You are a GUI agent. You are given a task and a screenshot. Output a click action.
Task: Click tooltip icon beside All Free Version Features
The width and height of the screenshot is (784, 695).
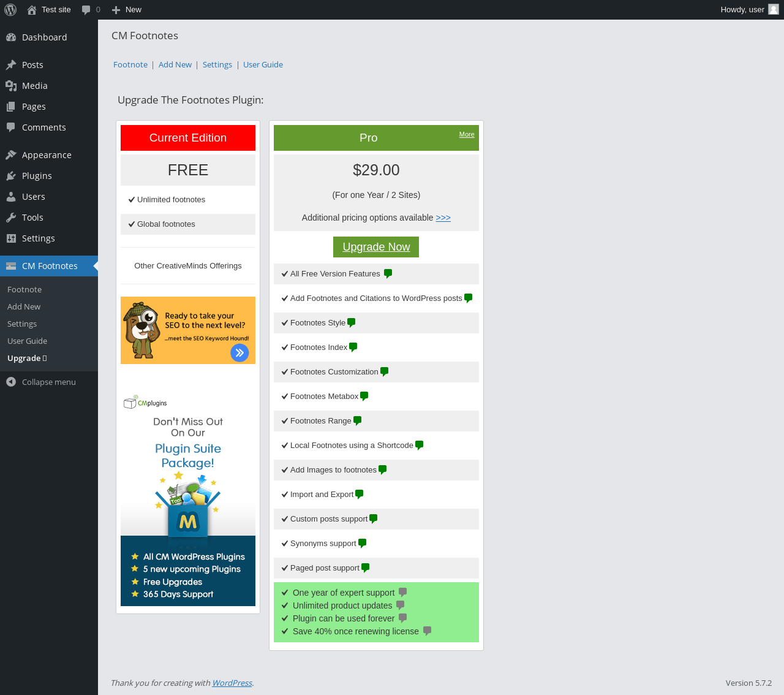pyautogui.click(x=388, y=274)
